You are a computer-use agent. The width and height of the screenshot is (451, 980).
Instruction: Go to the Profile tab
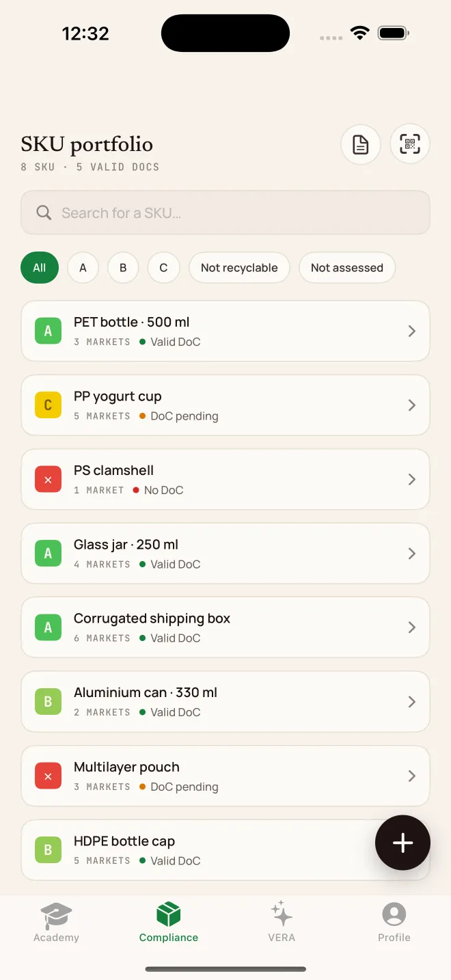[394, 923]
